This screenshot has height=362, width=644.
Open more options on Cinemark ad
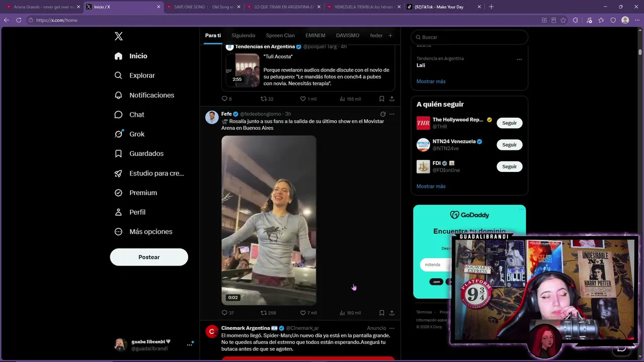[392, 328]
